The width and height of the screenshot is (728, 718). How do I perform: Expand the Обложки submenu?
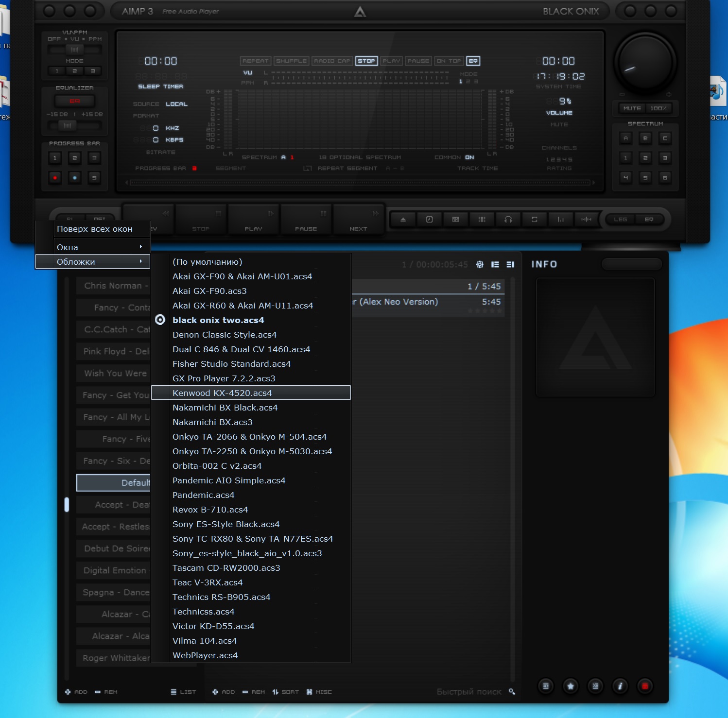(x=93, y=261)
